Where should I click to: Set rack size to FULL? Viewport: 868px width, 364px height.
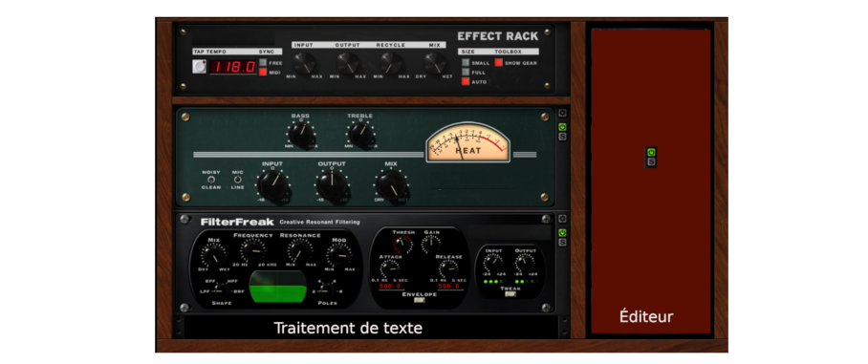[466, 72]
